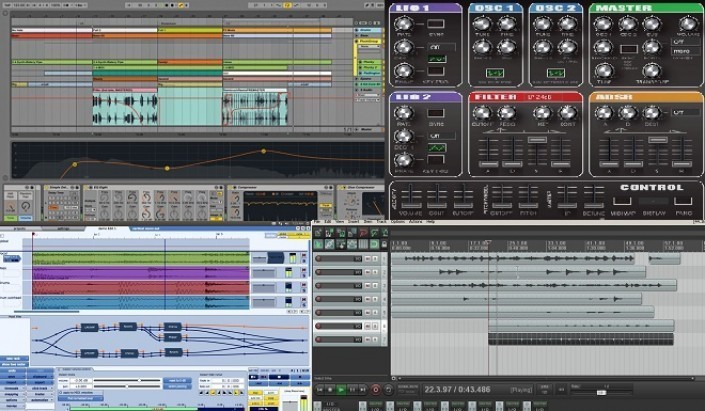The width and height of the screenshot is (705, 411).
Task: Click Reaper's go-to-end transport button
Action: pyautogui.click(x=363, y=390)
